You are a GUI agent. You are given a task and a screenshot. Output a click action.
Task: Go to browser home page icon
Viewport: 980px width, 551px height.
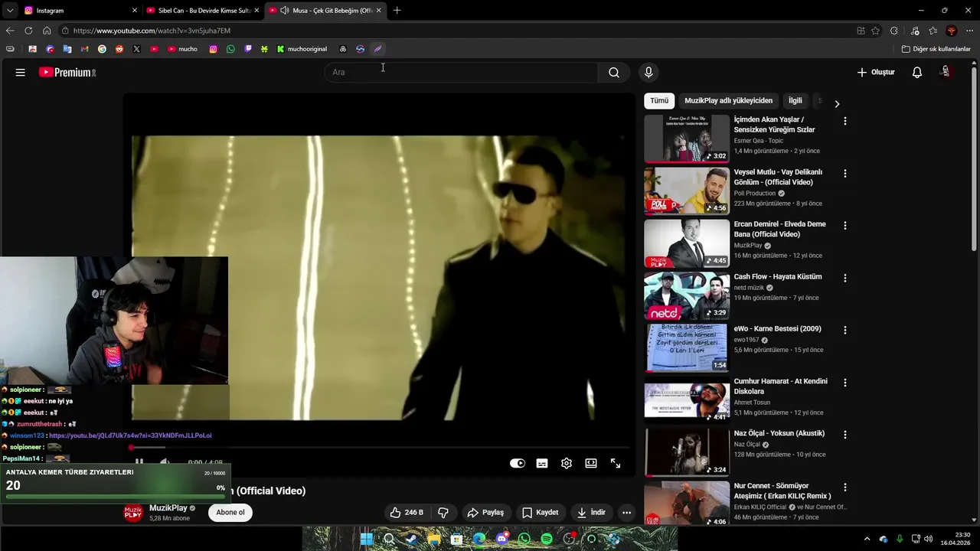click(47, 31)
